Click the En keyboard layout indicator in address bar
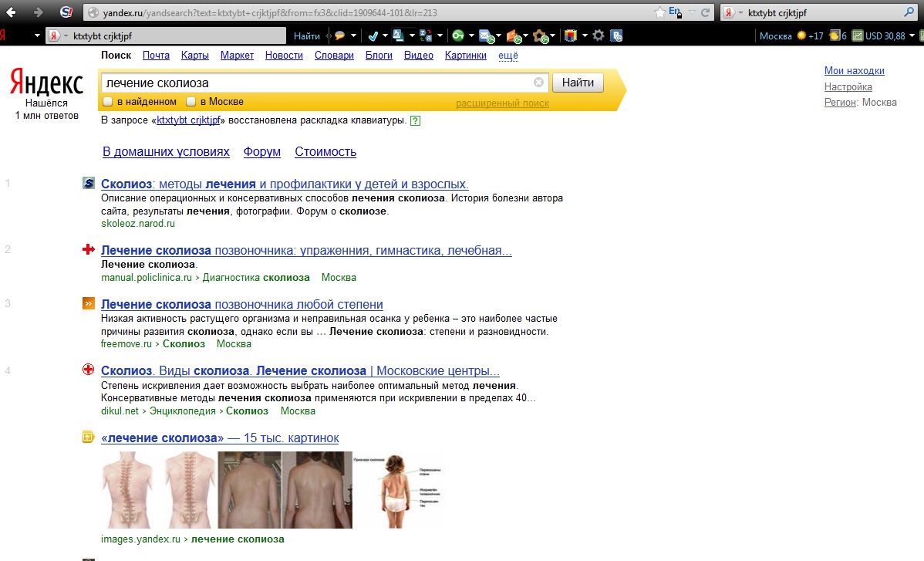Screen dimensions: 924x561 [676, 12]
